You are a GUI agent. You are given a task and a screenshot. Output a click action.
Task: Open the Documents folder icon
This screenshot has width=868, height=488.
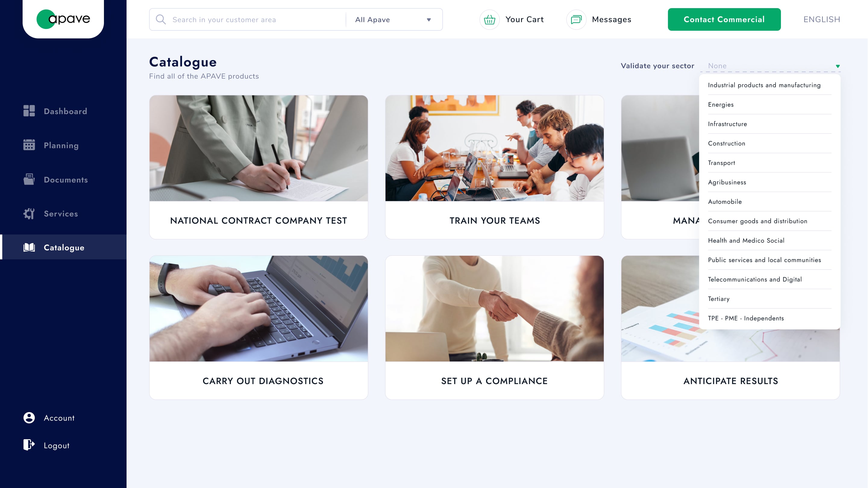coord(29,179)
